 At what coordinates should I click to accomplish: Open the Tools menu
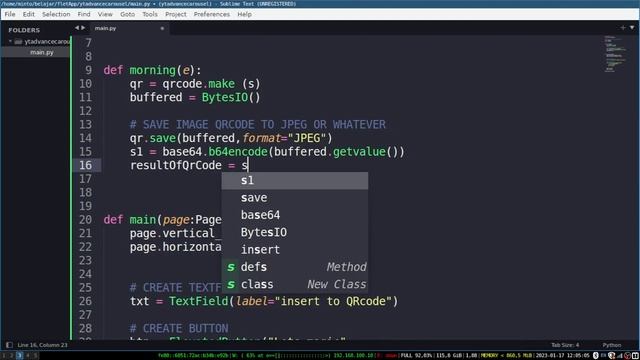coord(150,14)
